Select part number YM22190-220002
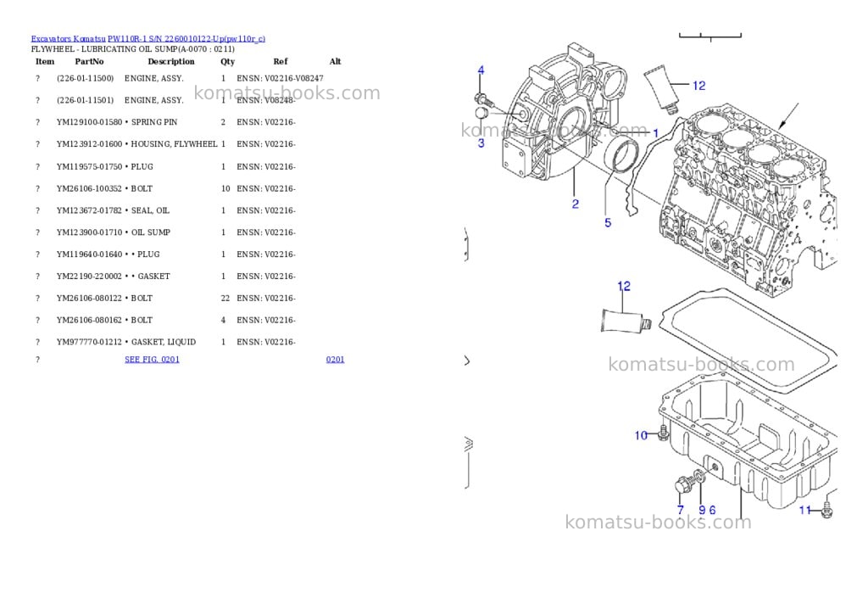The image size is (868, 615). (x=89, y=277)
